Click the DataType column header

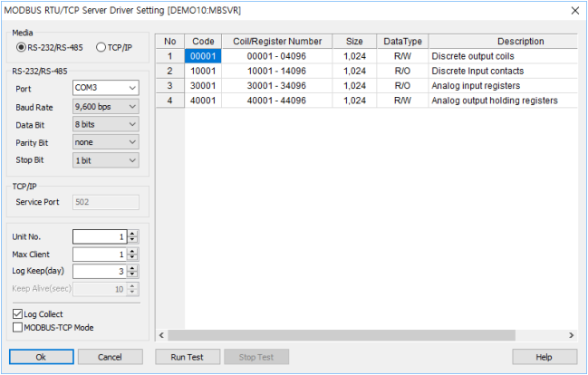coord(402,42)
